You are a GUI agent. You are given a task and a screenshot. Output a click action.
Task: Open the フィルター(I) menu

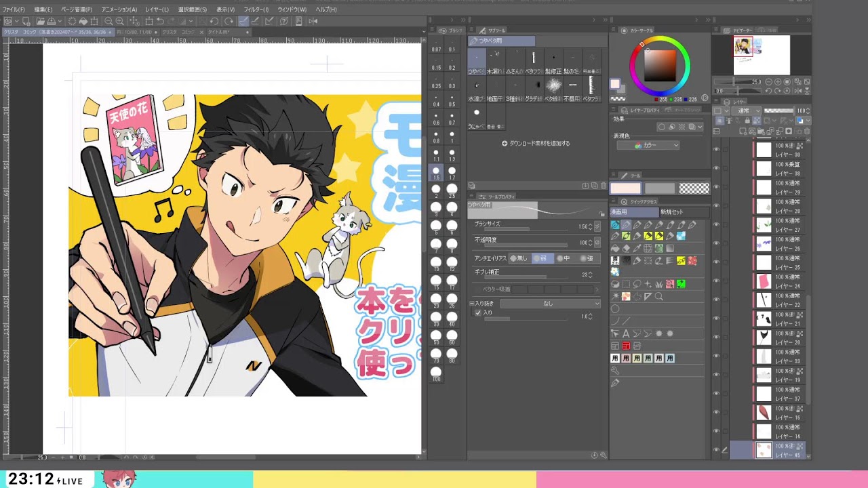[x=256, y=9]
